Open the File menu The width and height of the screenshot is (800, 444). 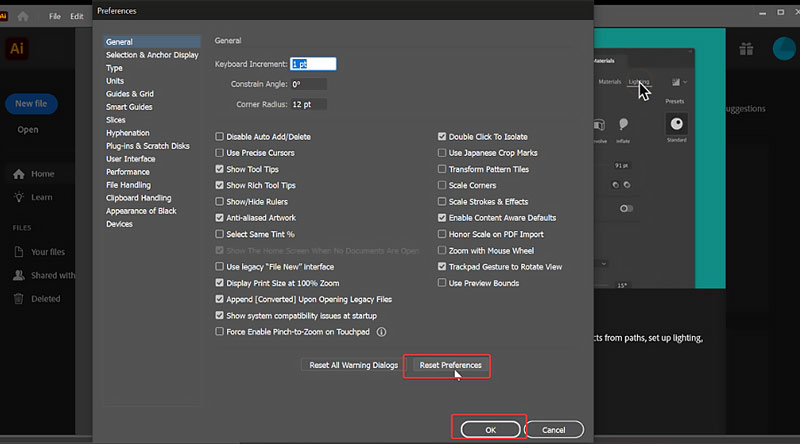pyautogui.click(x=55, y=17)
